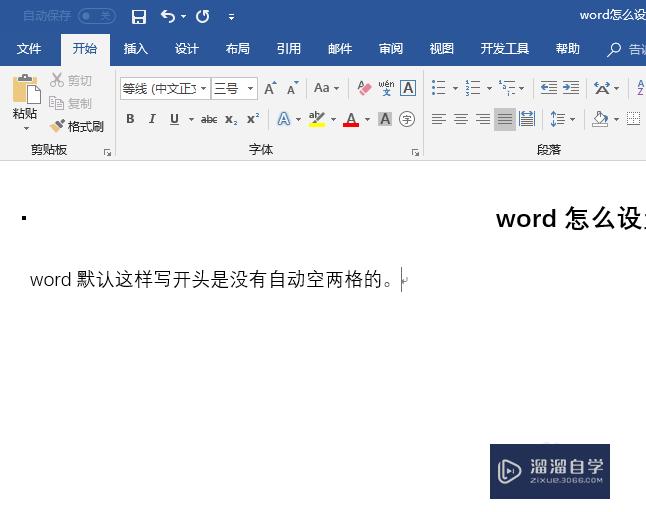
Task: Open the undo history dropdown arrow
Action: coord(183,17)
